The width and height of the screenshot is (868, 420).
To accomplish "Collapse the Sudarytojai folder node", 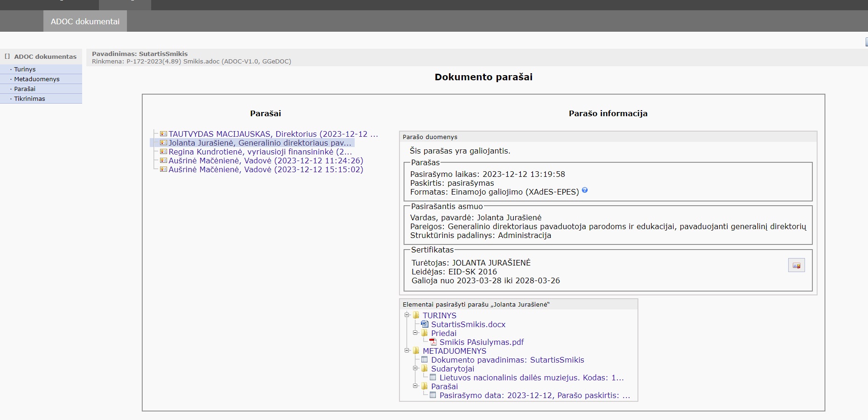I will [x=415, y=368].
